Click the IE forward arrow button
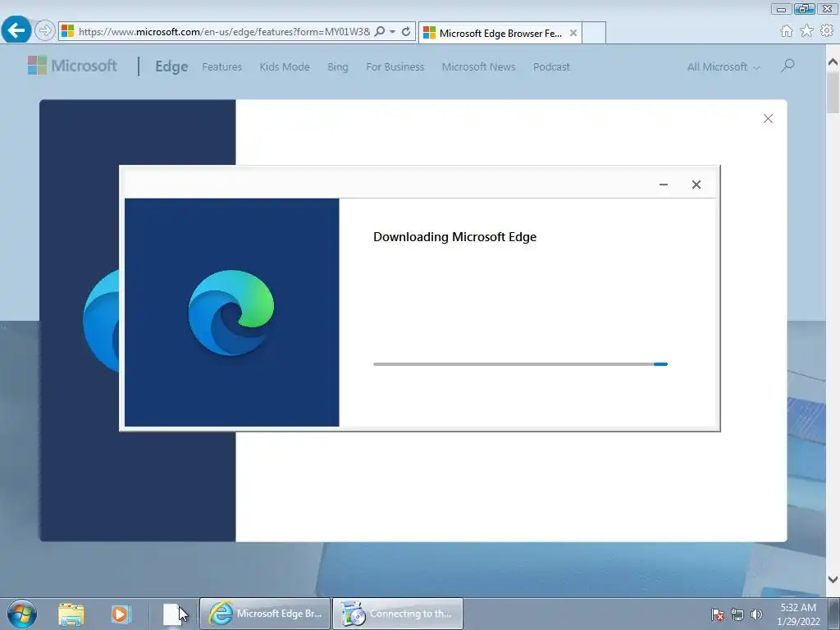The height and width of the screenshot is (630, 840). click(45, 30)
